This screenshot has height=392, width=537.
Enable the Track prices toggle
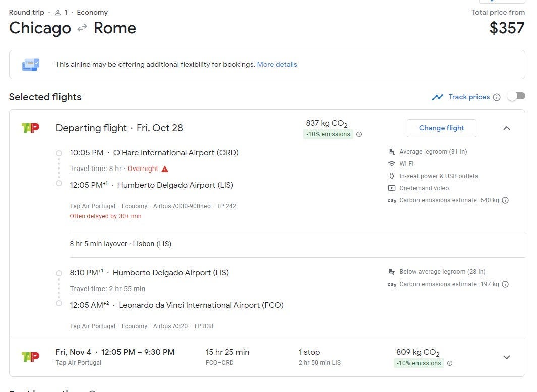(x=516, y=97)
